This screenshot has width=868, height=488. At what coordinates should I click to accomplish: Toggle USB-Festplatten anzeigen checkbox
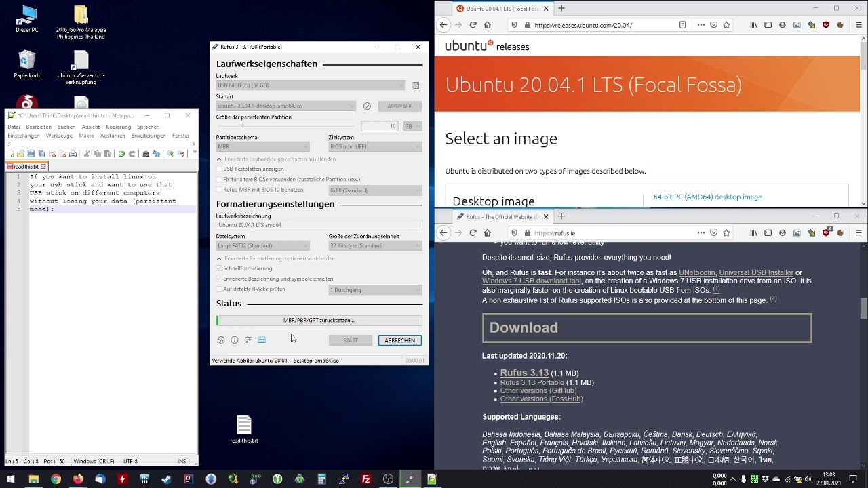(x=219, y=169)
